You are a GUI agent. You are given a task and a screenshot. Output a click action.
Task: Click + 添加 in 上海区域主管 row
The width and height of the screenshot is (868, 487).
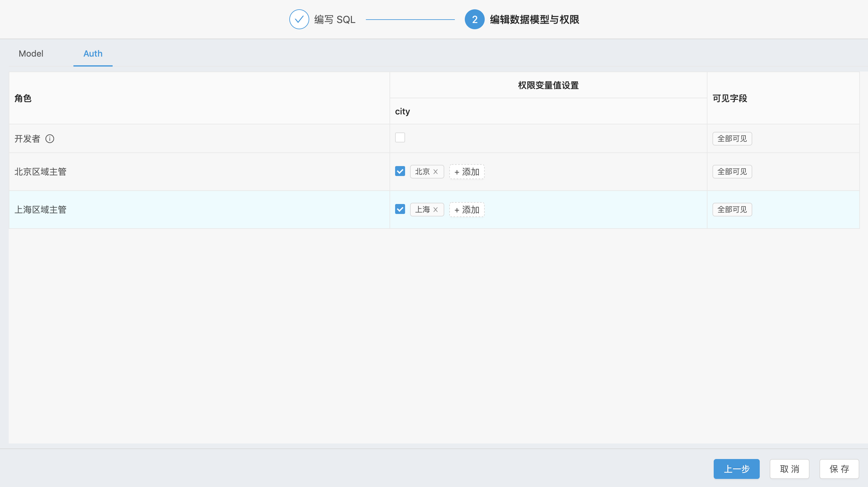click(x=467, y=210)
